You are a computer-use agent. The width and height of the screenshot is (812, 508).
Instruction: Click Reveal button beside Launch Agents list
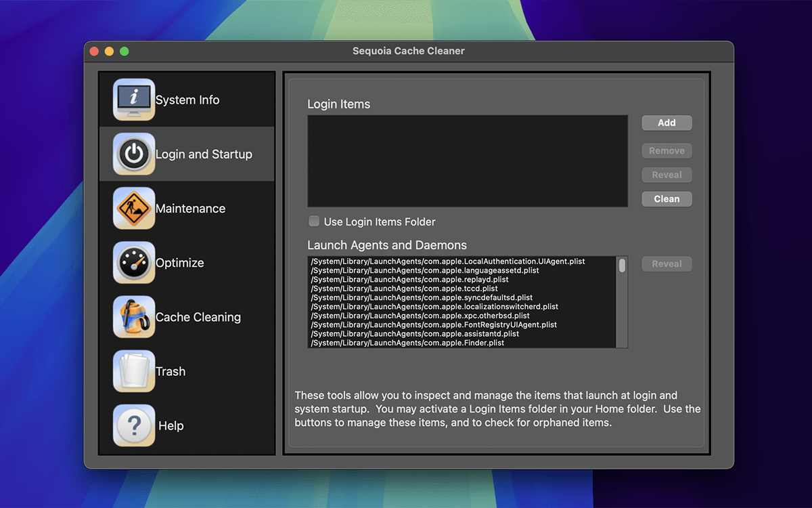667,264
